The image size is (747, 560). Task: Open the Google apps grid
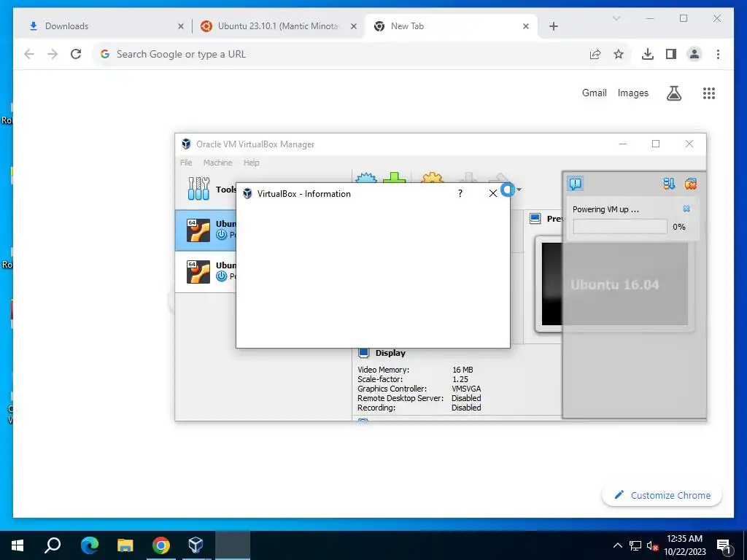pos(709,93)
